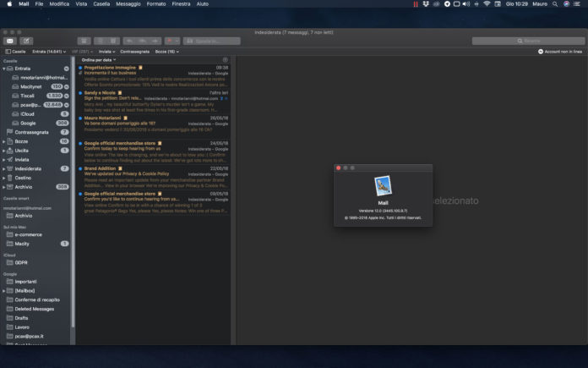Click the sidebar vertical scrollbar

73,191
